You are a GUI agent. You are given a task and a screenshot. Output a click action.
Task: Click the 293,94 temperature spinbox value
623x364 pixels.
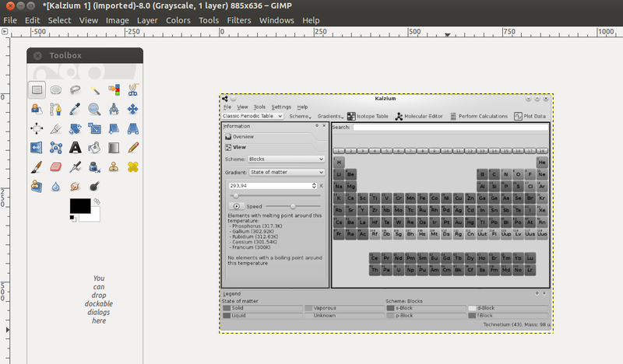click(272, 186)
